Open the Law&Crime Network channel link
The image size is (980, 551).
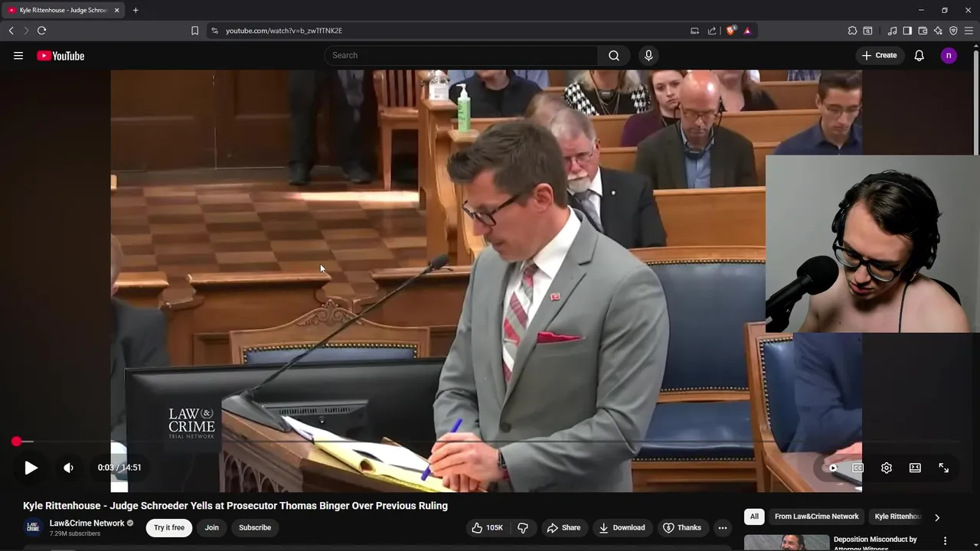click(87, 523)
